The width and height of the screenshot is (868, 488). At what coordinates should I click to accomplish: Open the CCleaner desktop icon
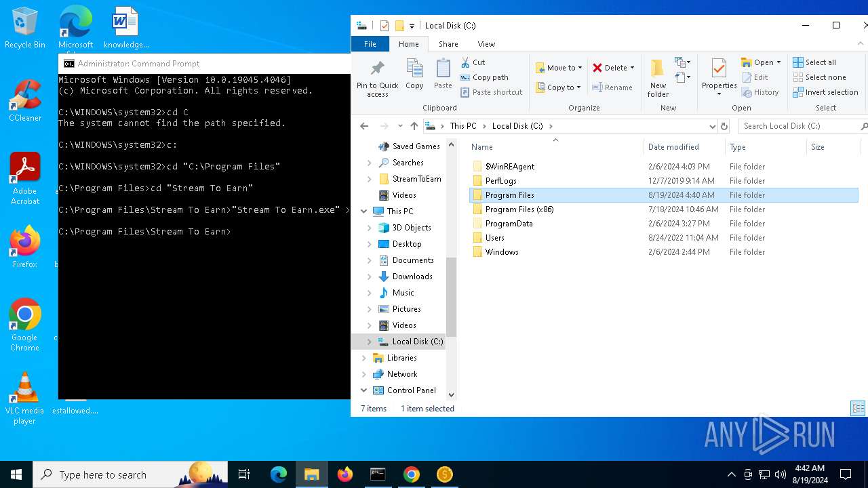pyautogui.click(x=25, y=101)
